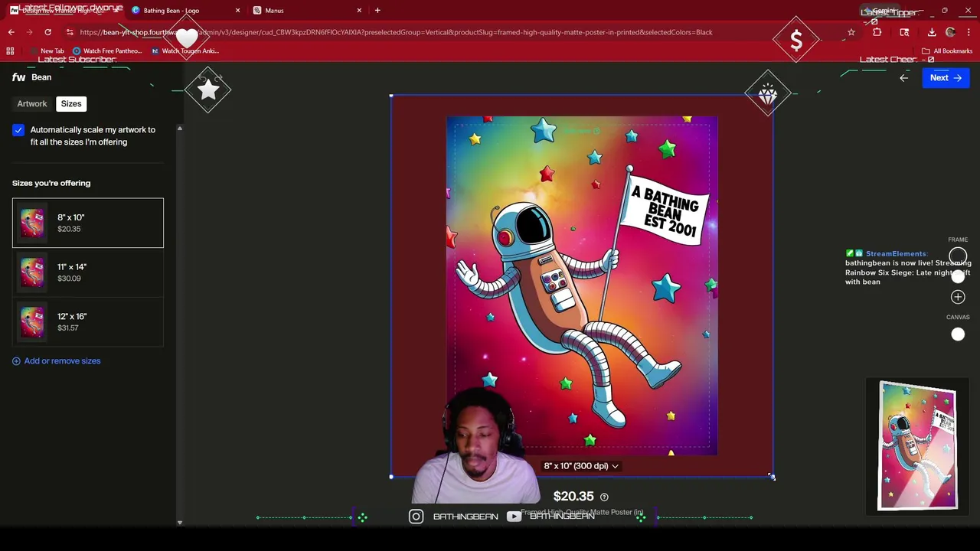Click the Sizes you're offering heading

[51, 183]
